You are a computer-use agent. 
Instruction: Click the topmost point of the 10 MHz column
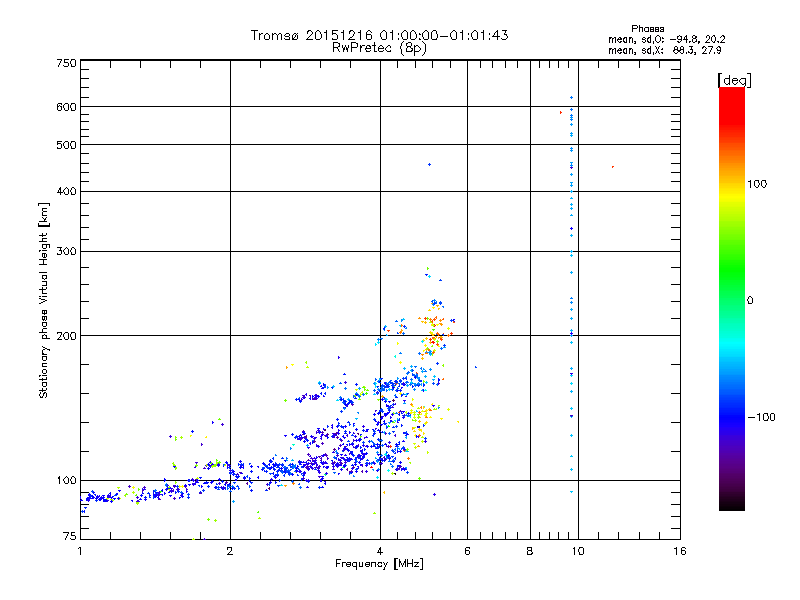[571, 97]
